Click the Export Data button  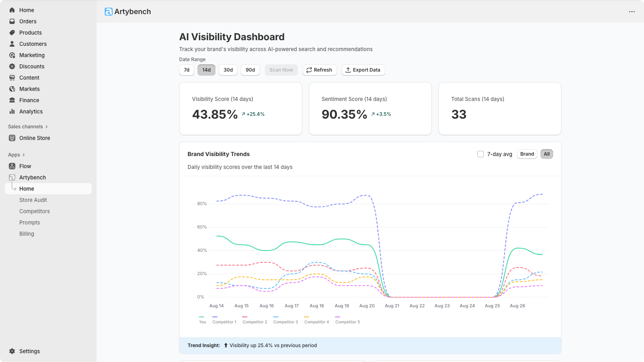(x=363, y=70)
